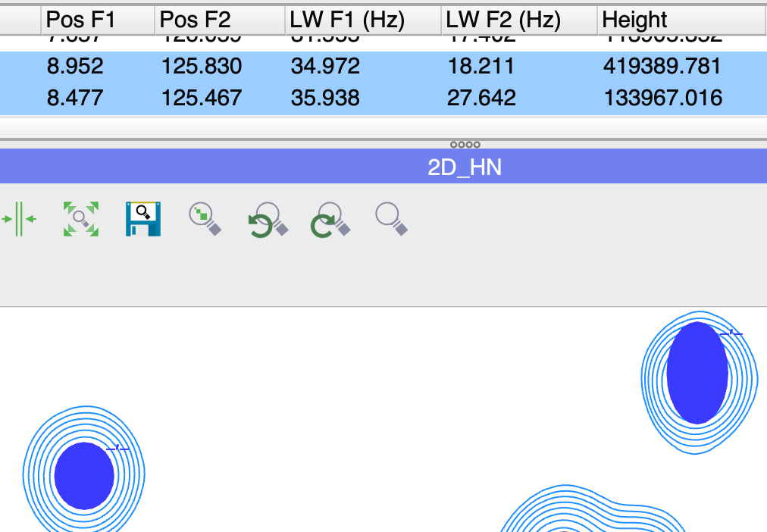The height and width of the screenshot is (532, 767).
Task: Click the 34.972 linewidth cell
Action: tap(325, 66)
